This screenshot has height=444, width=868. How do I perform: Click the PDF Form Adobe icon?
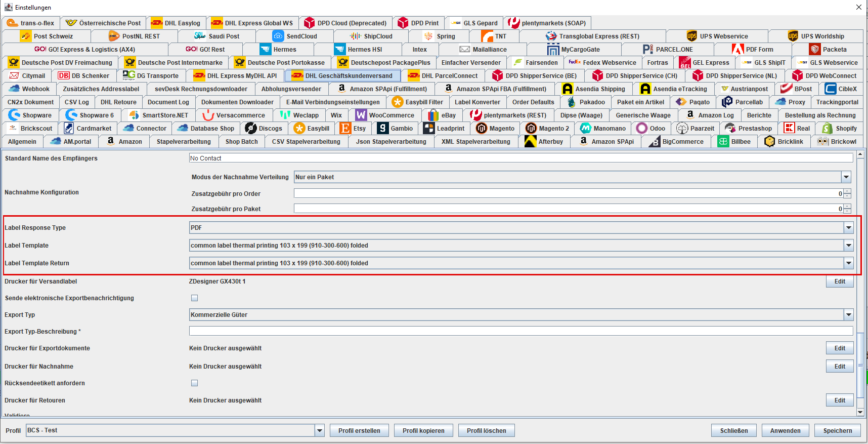[x=737, y=49]
